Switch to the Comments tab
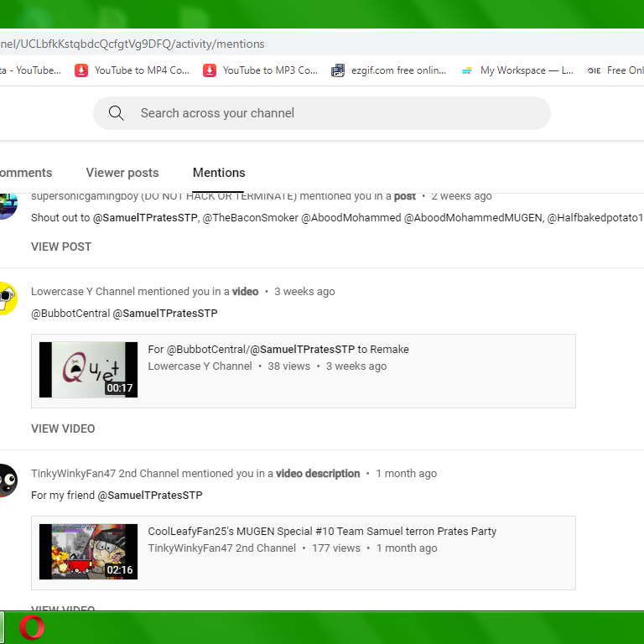Screen dimensions: 644x644 click(26, 173)
